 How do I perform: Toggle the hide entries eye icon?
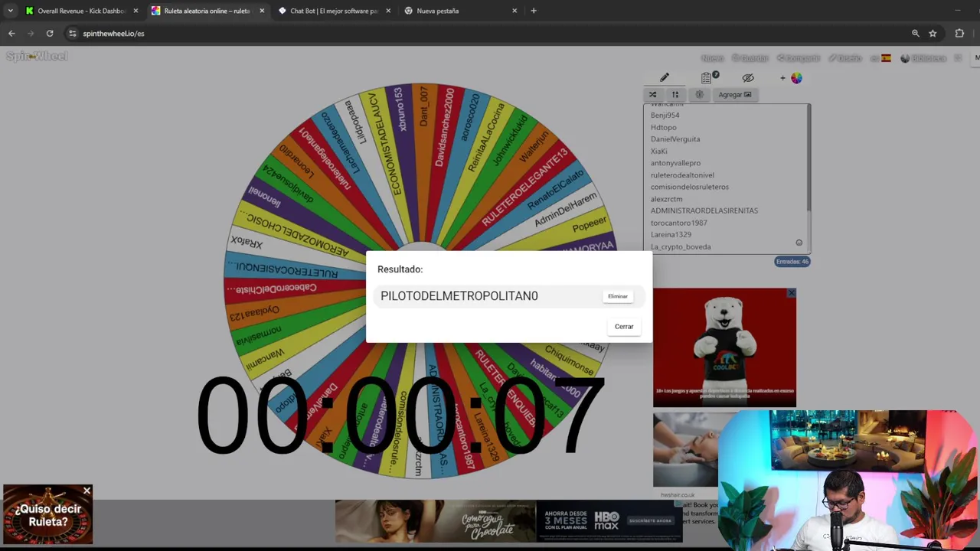click(x=748, y=77)
